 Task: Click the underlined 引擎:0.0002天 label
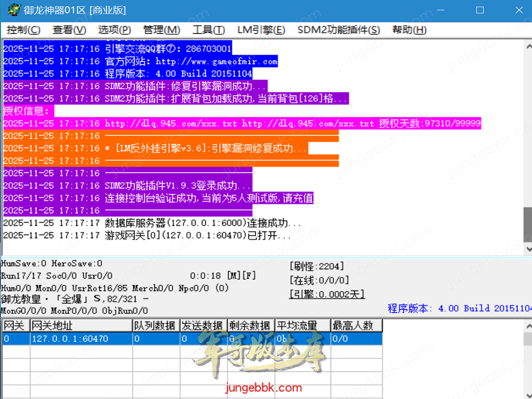pyautogui.click(x=327, y=295)
